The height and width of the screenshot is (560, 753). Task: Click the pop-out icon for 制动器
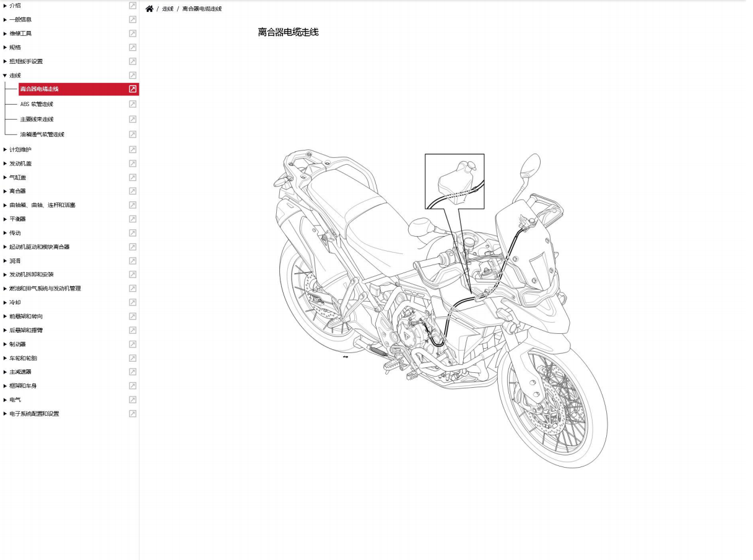click(133, 344)
